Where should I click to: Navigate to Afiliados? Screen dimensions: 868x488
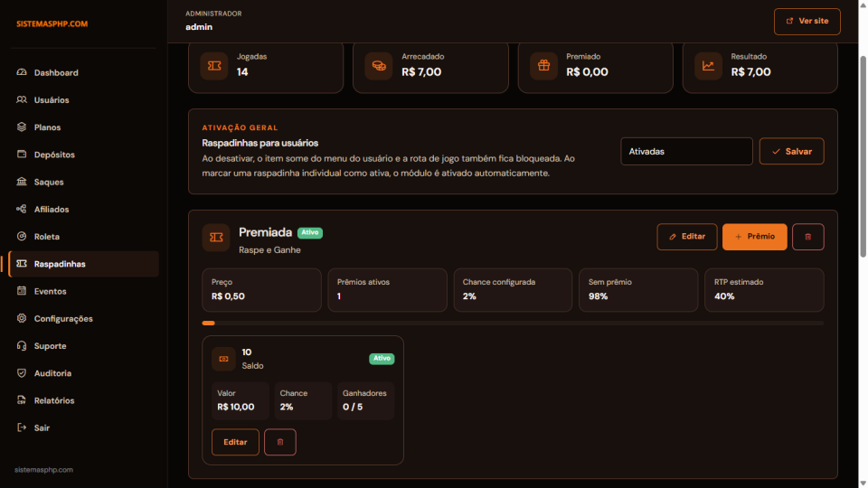83,209
